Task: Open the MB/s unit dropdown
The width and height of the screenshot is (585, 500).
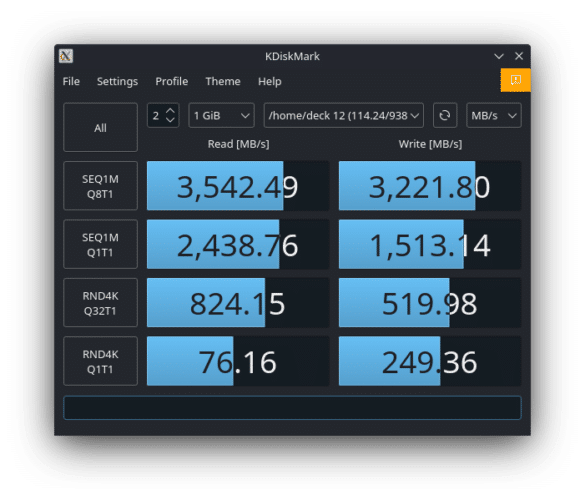Action: pyautogui.click(x=494, y=115)
